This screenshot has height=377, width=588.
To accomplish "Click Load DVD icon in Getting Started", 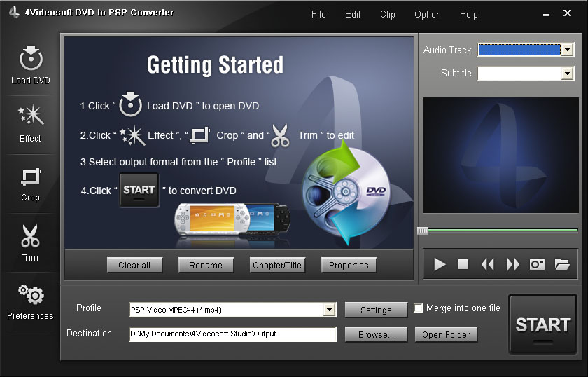I will [130, 104].
